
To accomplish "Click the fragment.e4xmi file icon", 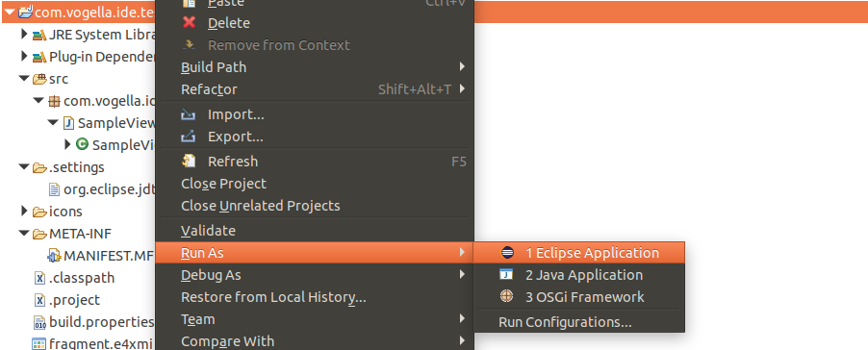I will tap(39, 343).
